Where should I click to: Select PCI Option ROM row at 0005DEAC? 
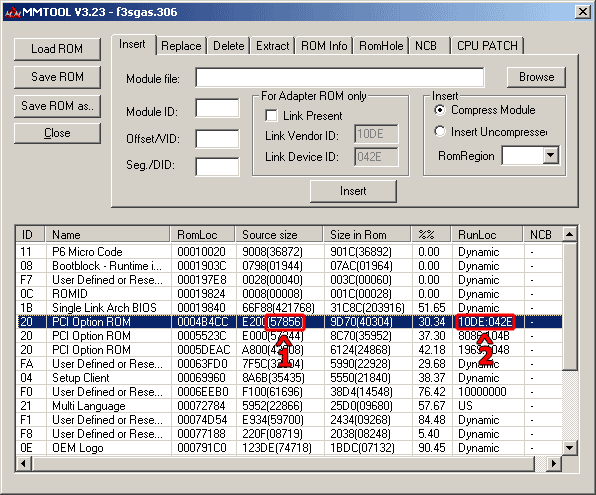(x=290, y=350)
